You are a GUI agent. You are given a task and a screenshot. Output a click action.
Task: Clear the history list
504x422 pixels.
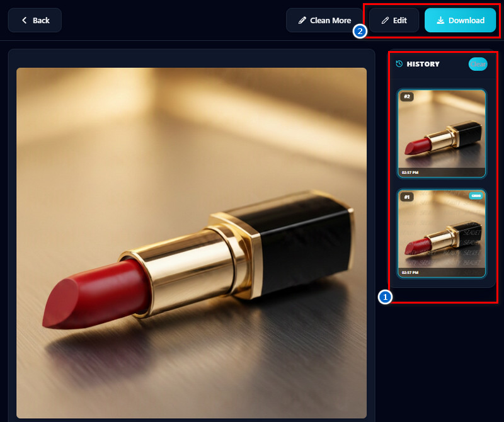(x=478, y=64)
